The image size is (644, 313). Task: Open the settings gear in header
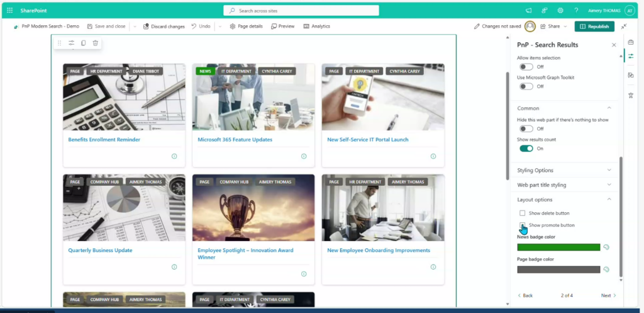pos(560,11)
